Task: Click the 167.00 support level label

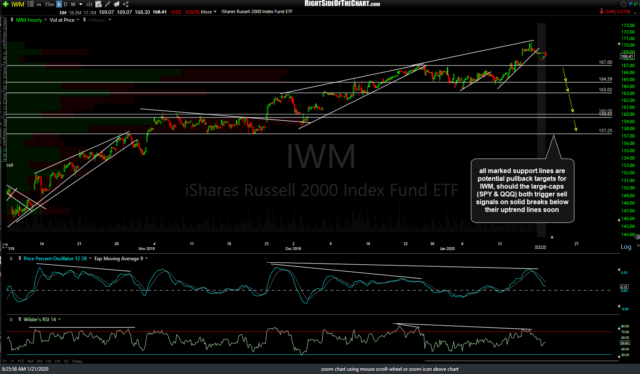Action: pyautogui.click(x=605, y=62)
